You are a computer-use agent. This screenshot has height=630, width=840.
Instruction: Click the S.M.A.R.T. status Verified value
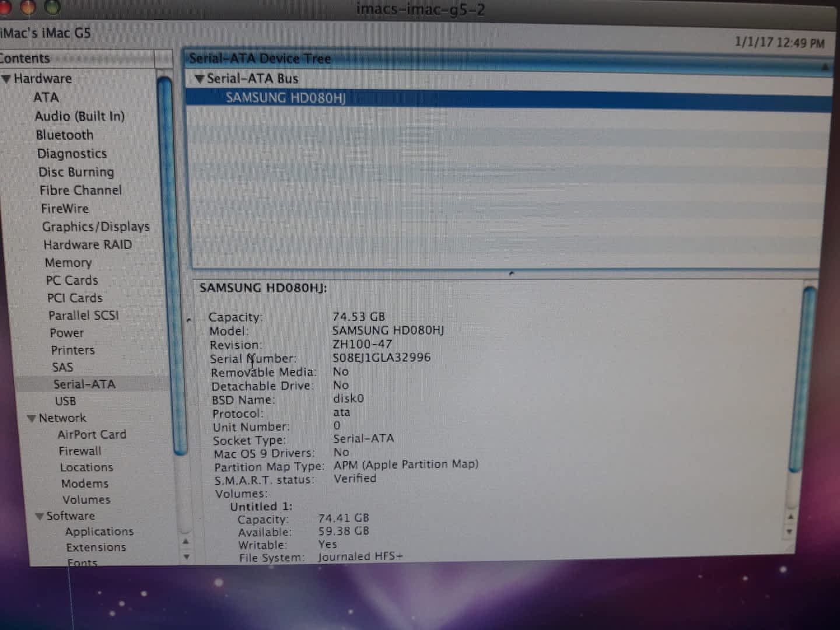pyautogui.click(x=355, y=478)
